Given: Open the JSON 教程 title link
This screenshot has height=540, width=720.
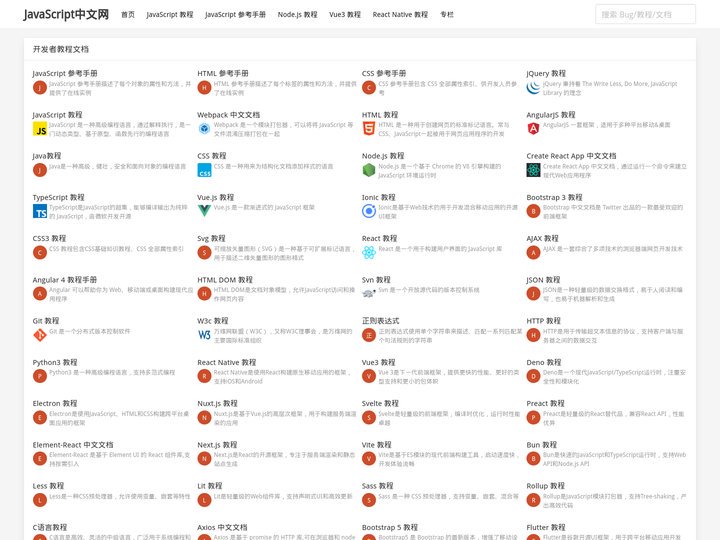Looking at the screenshot, I should (543, 280).
